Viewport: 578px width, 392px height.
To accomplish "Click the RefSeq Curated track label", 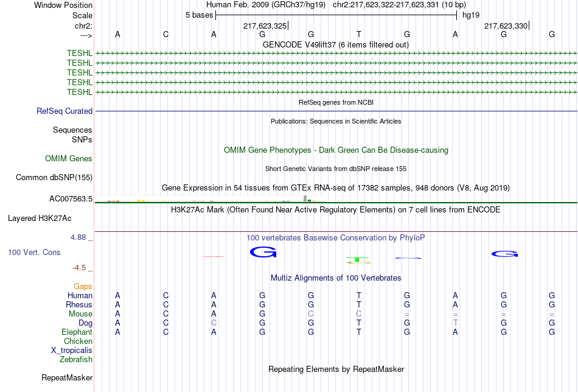I will point(64,111).
